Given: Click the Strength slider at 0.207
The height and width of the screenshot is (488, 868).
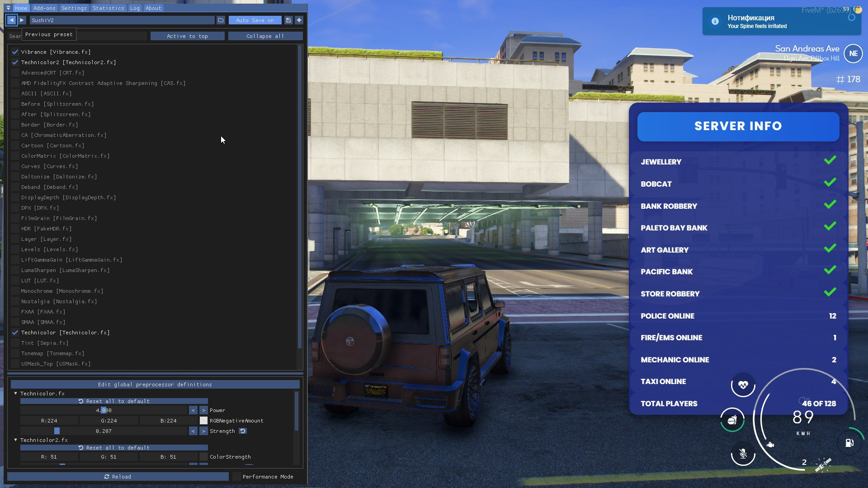Looking at the screenshot, I should click(x=104, y=431).
